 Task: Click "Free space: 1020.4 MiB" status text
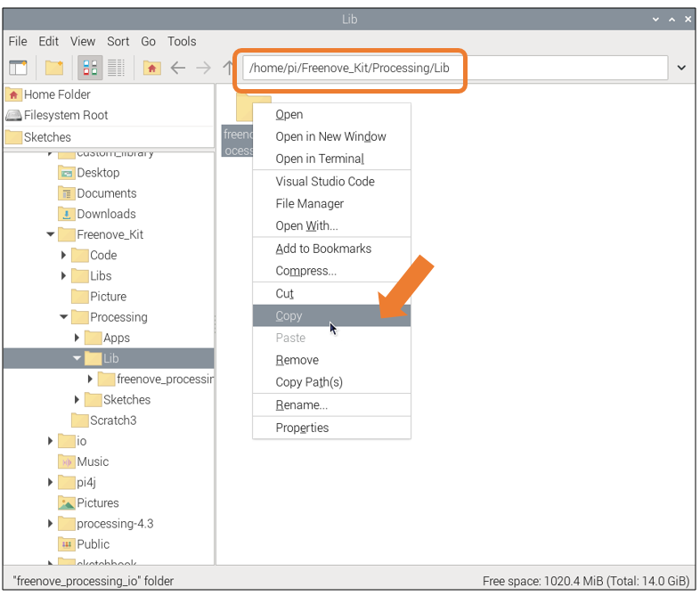[542, 581]
